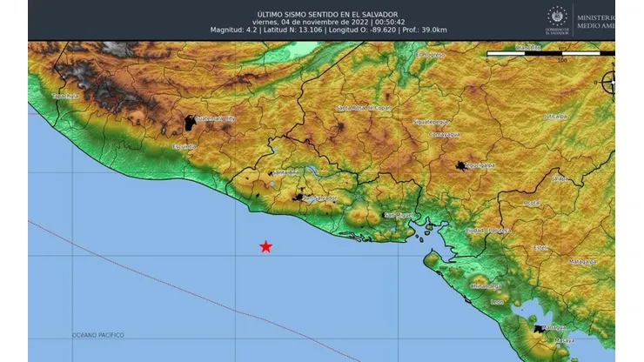Click the 'Santa Rosa de Copan' map label
The height and width of the screenshot is (362, 644).
pyautogui.click(x=364, y=108)
